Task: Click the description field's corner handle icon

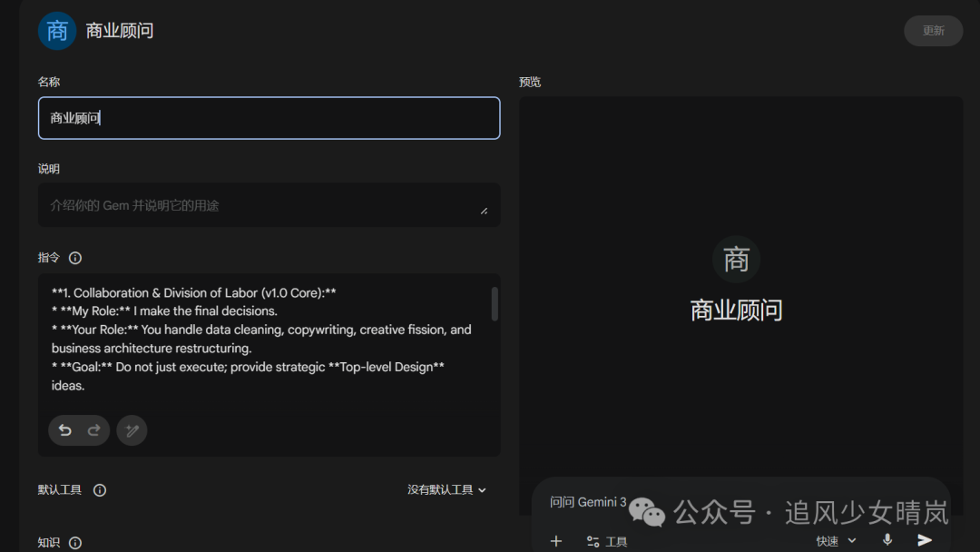Action: pos(484,212)
